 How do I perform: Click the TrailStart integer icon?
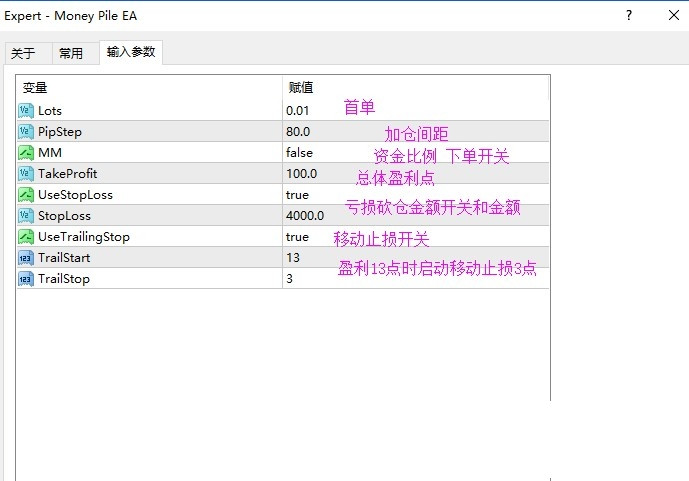click(26, 257)
